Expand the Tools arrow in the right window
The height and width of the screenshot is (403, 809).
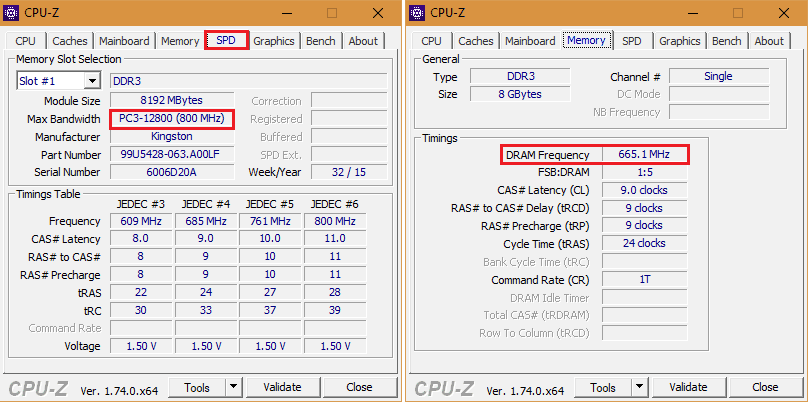639,387
